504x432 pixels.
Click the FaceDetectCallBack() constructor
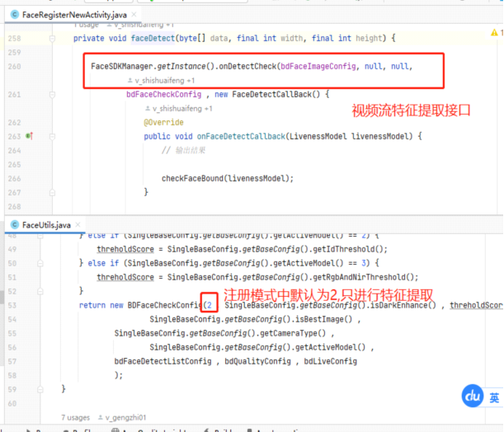(x=276, y=95)
